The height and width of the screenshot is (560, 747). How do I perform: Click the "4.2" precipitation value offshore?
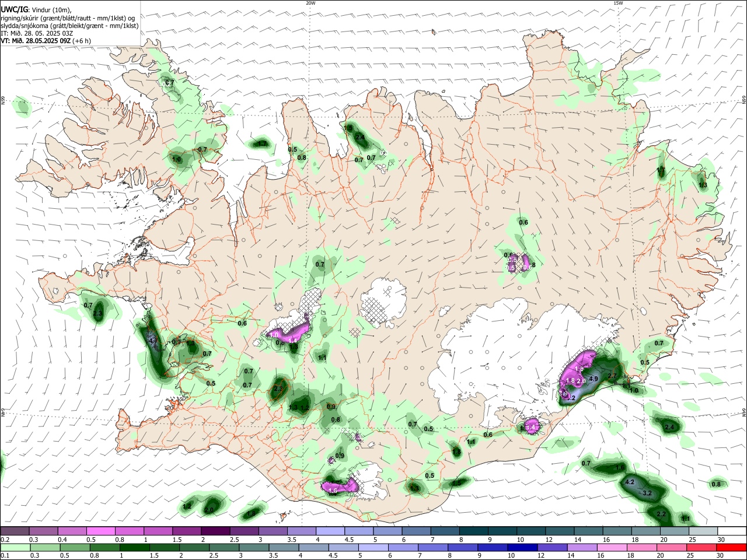tap(630, 482)
